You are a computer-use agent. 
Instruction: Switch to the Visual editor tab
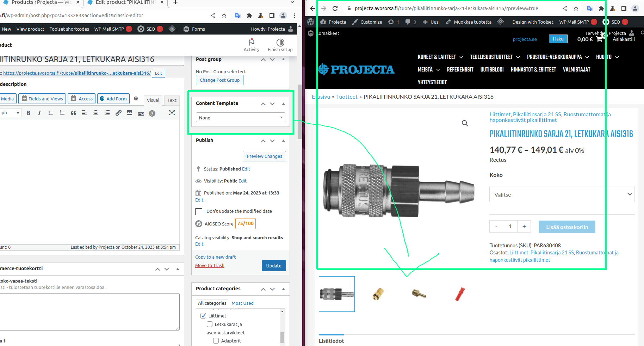(x=153, y=100)
